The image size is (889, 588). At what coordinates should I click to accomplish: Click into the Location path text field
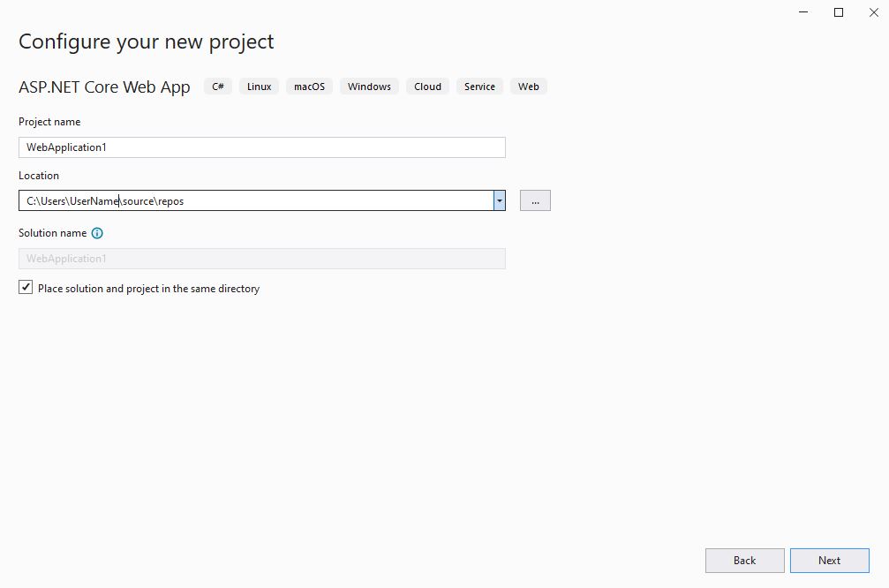click(256, 200)
